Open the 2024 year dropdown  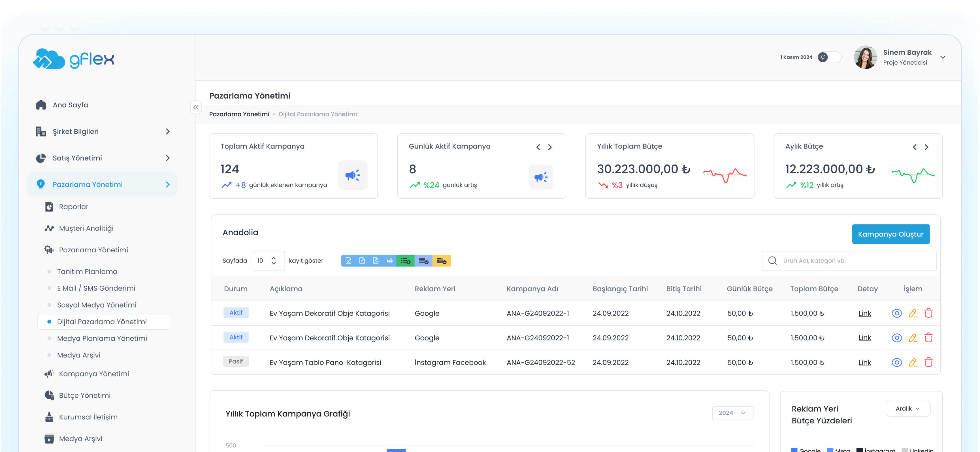click(x=732, y=413)
